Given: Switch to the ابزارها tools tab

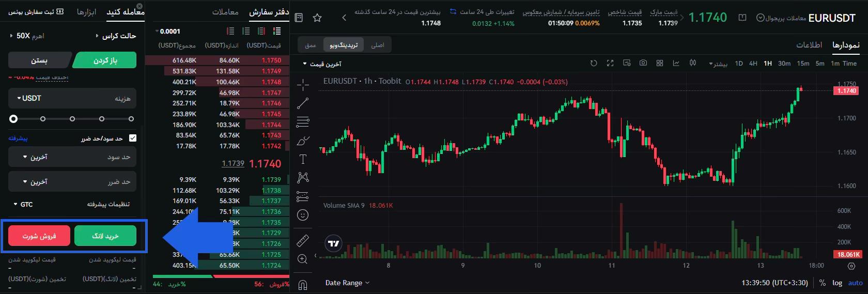Looking at the screenshot, I should click(86, 12).
